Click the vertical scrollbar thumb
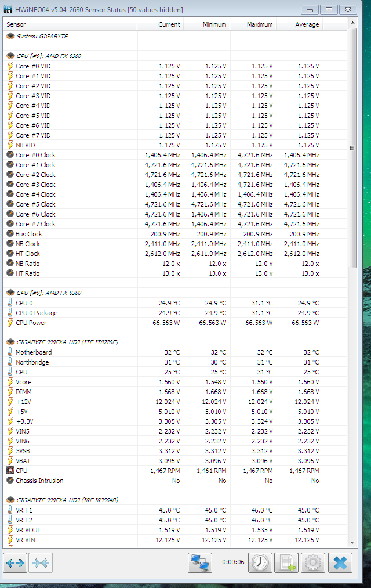The height and width of the screenshot is (588, 371). (x=352, y=148)
